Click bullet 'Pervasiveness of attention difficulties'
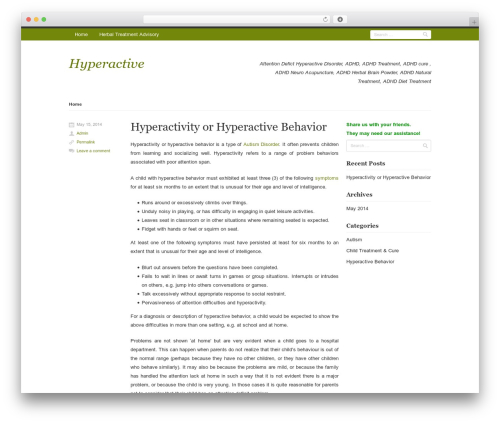The image size is (500, 423). (x=204, y=303)
